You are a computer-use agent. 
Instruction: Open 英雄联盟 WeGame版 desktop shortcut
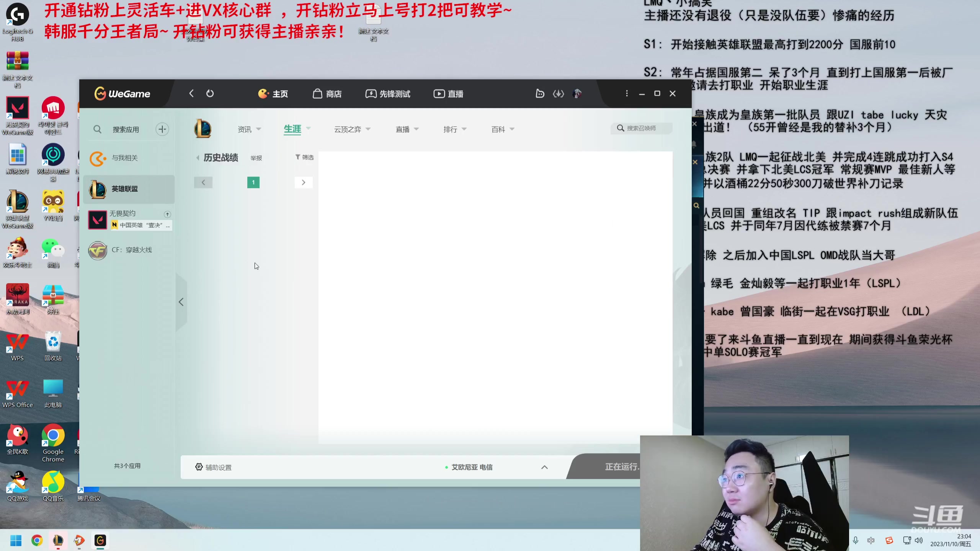[17, 209]
